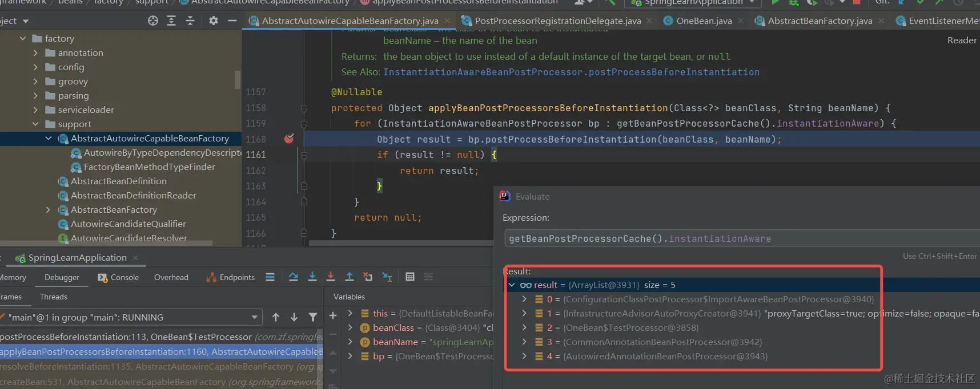Click the Evaluate Expression calculator icon

pos(410,277)
